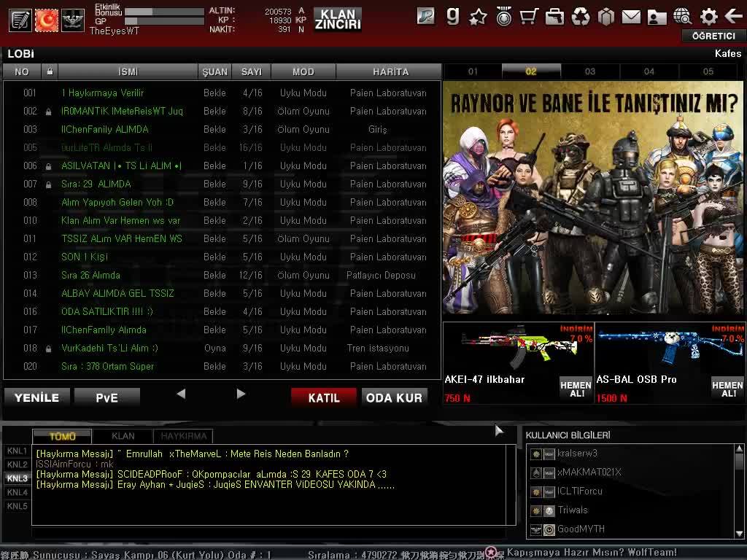Select room "1 Haykırmaya Verilir"
Viewport: 747px width, 560px height.
(x=222, y=93)
